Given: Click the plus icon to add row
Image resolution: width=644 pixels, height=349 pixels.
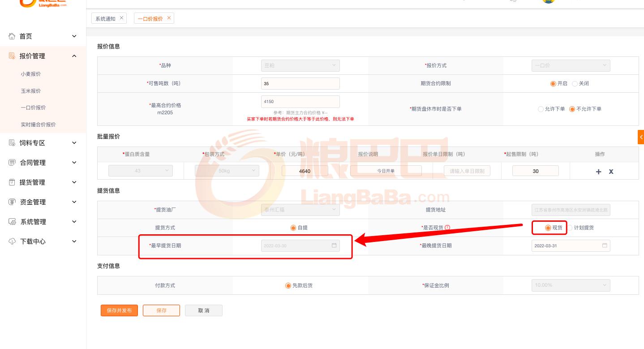Looking at the screenshot, I should pos(598,172).
